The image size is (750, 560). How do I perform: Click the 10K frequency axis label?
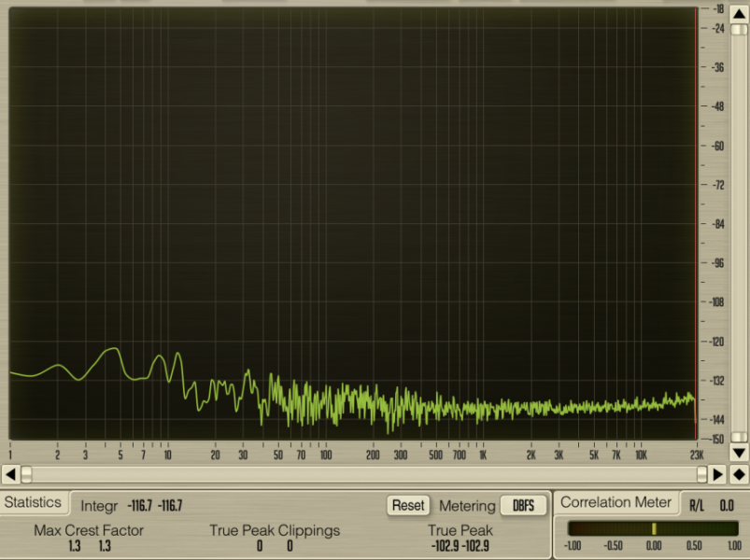641,455
